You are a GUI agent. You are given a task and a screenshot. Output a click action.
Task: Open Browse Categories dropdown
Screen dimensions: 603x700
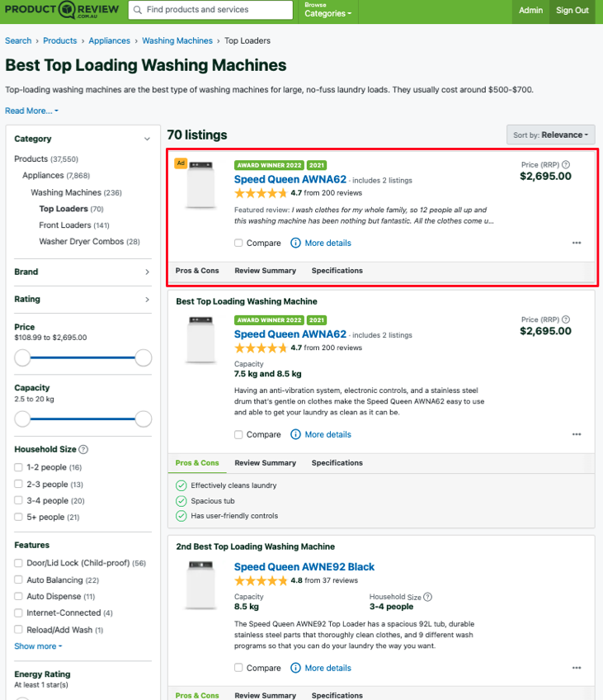tap(327, 10)
